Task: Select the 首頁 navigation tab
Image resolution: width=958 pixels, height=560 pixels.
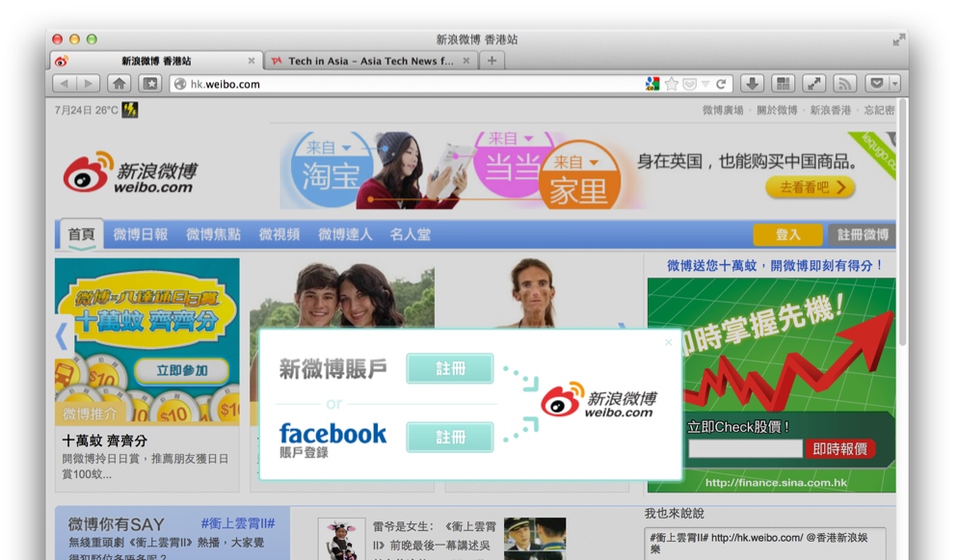Action: [81, 234]
